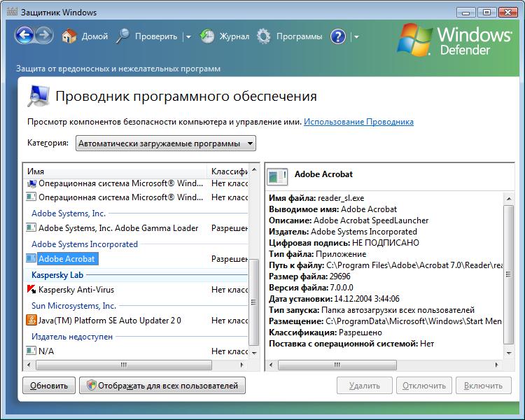The image size is (525, 420).
Task: Click the Цифровая подпись: НЕ ПОДПИСАНО line
Action: tap(344, 243)
